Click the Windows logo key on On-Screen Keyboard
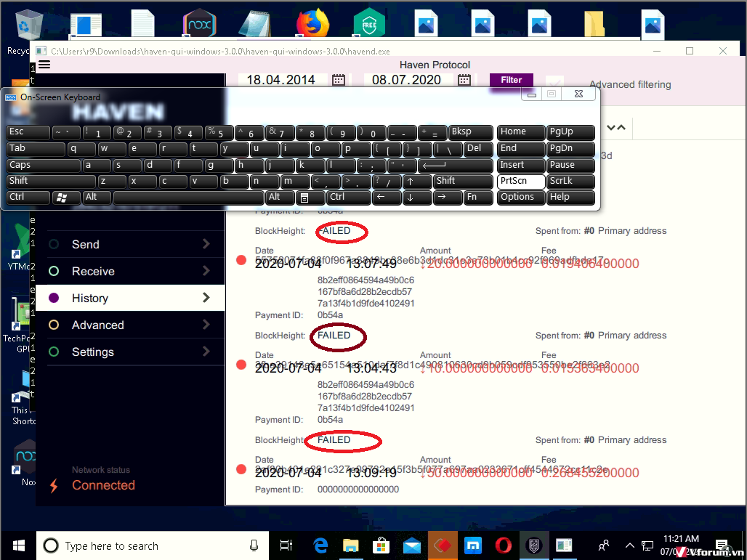Viewport: 747px width, 560px height. (66, 198)
